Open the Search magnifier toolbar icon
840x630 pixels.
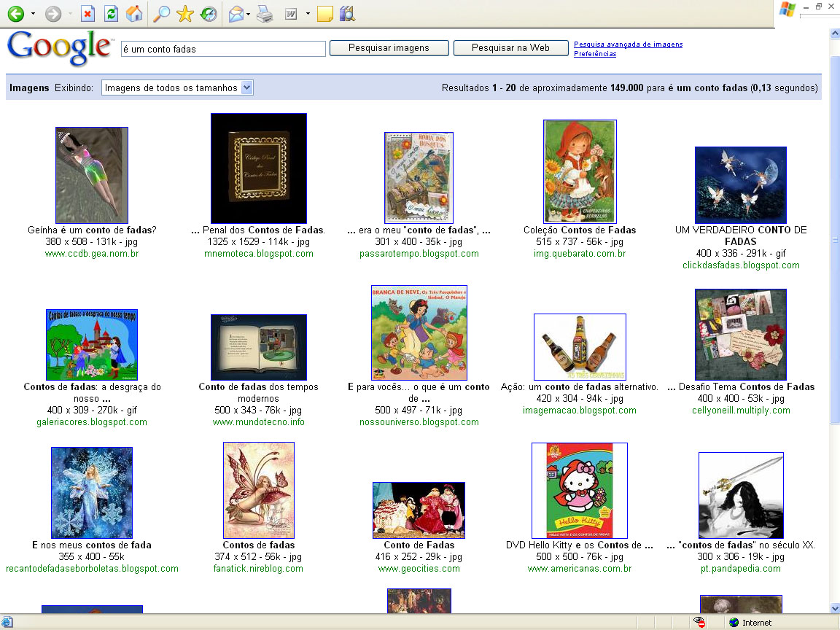[161, 14]
